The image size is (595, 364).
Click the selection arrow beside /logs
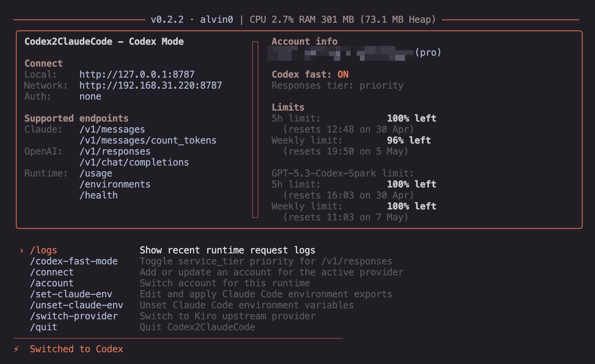22,250
